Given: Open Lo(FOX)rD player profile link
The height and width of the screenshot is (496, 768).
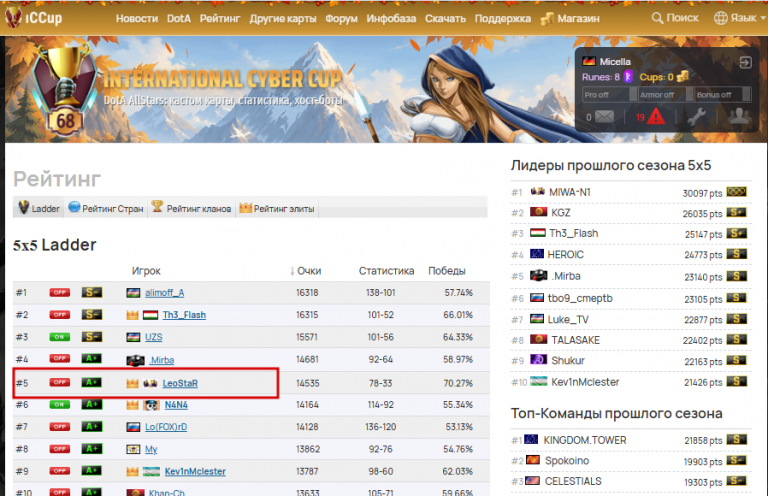Looking at the screenshot, I should click(x=166, y=427).
